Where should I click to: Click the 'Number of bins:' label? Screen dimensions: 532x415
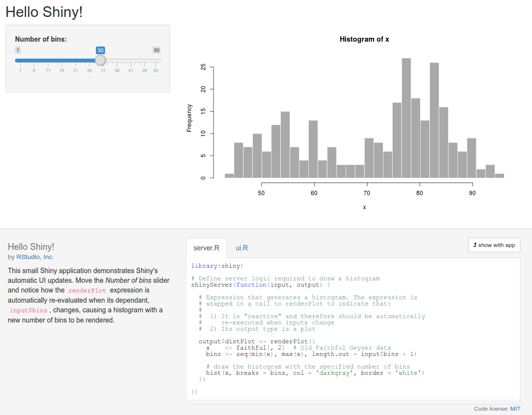(41, 39)
